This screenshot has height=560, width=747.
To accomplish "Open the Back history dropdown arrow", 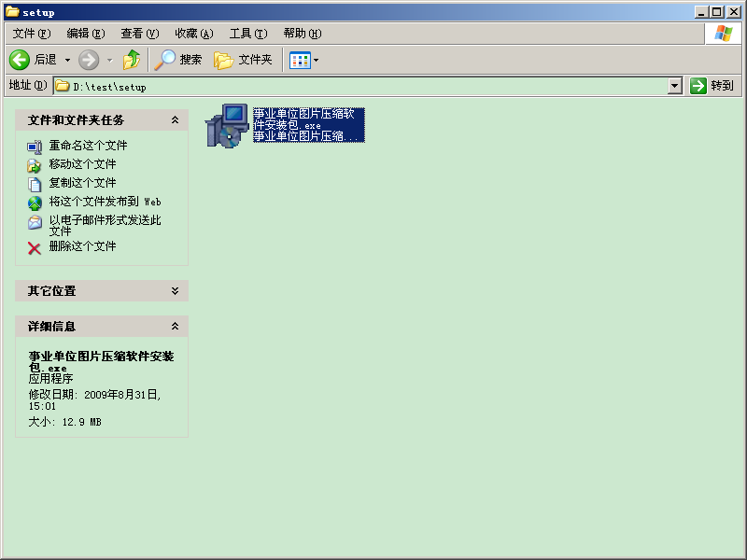I will [67, 60].
